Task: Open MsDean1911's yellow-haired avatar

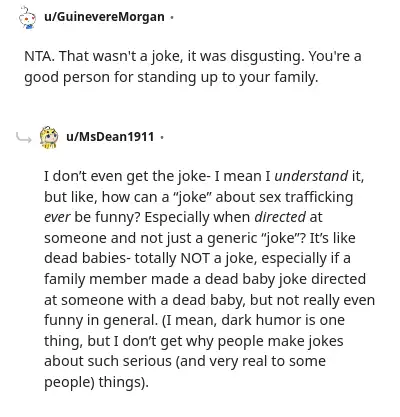Action: (x=49, y=137)
